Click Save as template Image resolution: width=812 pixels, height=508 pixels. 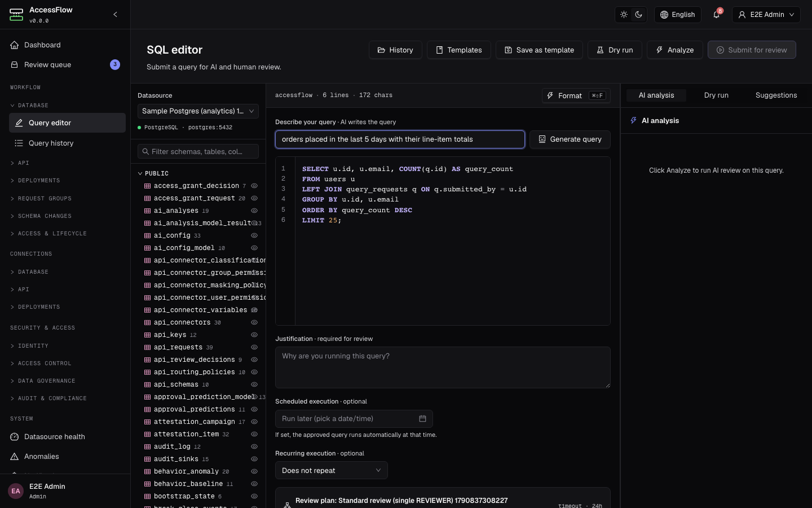click(x=539, y=50)
